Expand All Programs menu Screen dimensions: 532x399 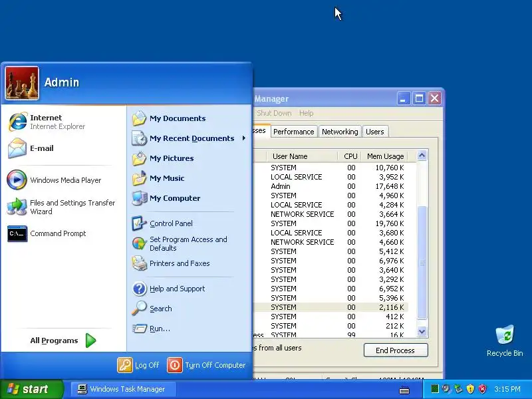pos(63,340)
